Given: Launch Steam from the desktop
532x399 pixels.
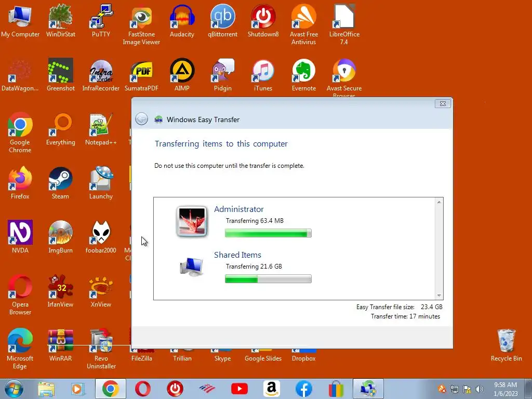Looking at the screenshot, I should pos(60,182).
